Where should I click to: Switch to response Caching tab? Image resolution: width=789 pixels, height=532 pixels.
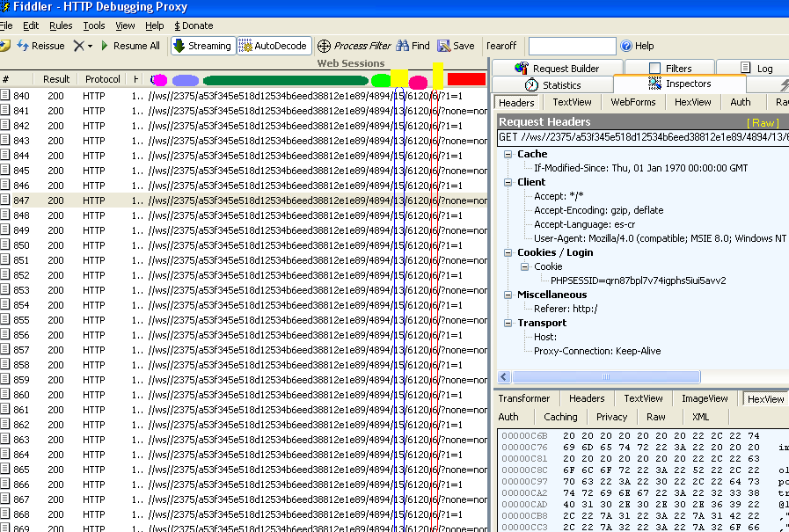click(560, 417)
